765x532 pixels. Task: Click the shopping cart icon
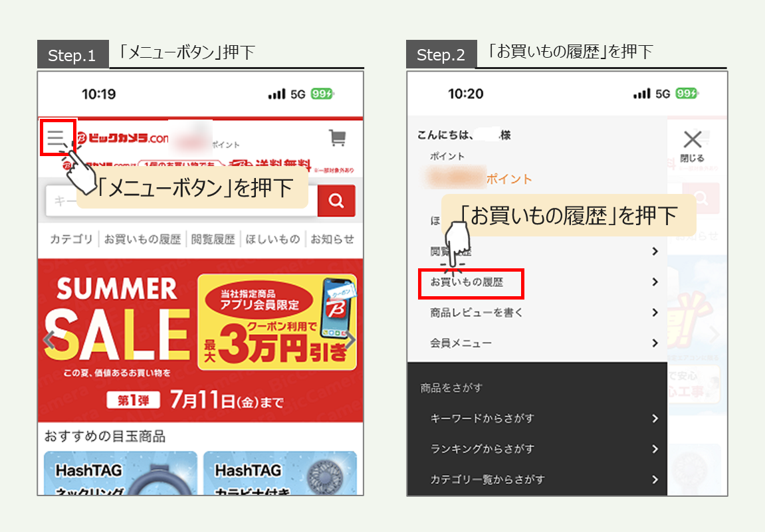(338, 136)
